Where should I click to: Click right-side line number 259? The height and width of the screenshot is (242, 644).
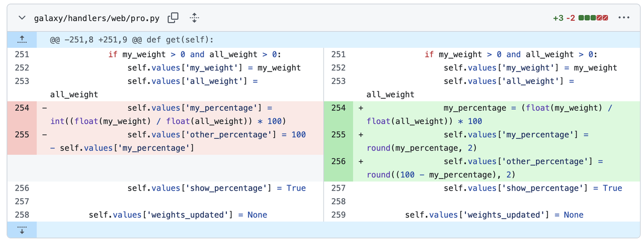[339, 215]
